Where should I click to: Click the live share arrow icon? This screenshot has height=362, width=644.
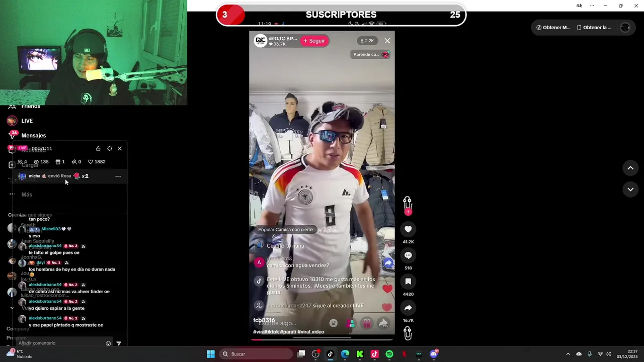pyautogui.click(x=383, y=323)
